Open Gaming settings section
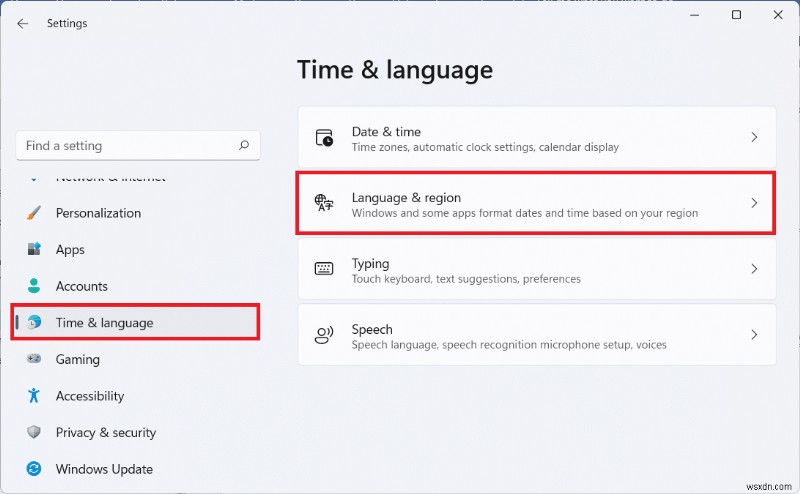 click(136, 359)
